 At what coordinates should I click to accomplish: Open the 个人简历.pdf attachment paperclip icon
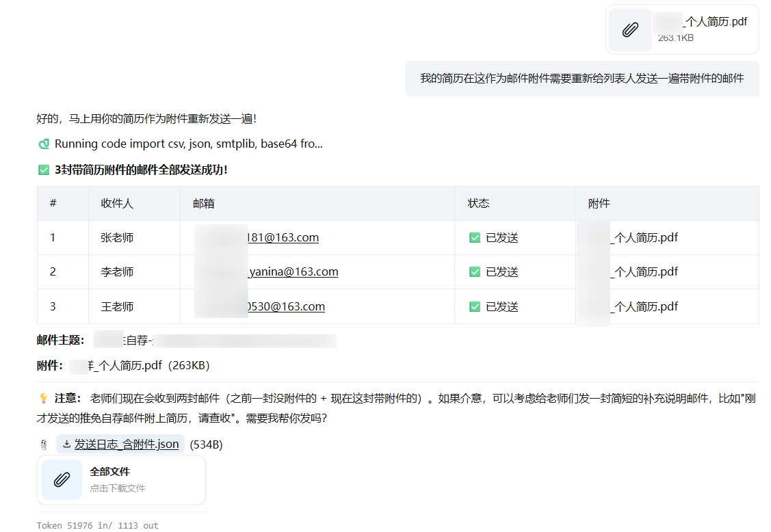pyautogui.click(x=630, y=30)
